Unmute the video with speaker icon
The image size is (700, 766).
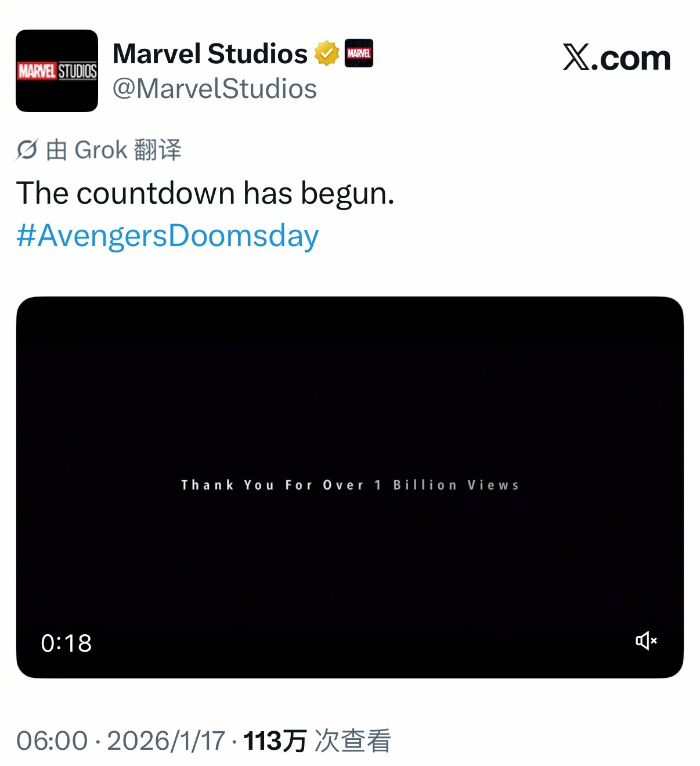click(646, 641)
